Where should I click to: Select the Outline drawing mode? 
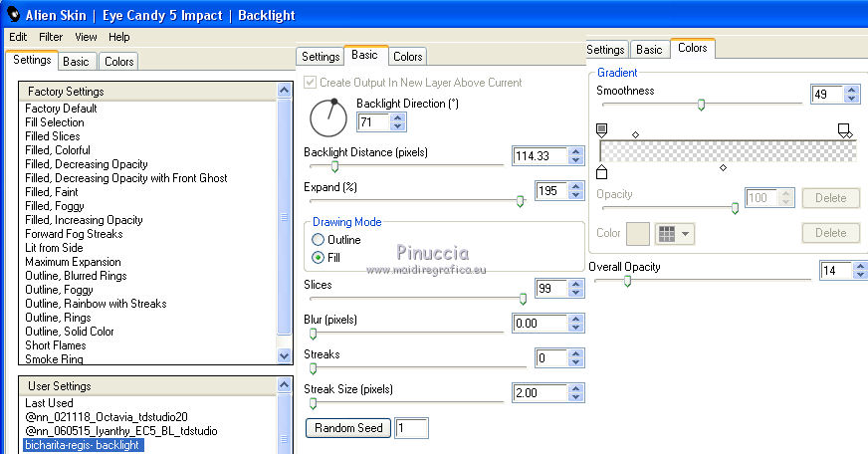click(318, 240)
